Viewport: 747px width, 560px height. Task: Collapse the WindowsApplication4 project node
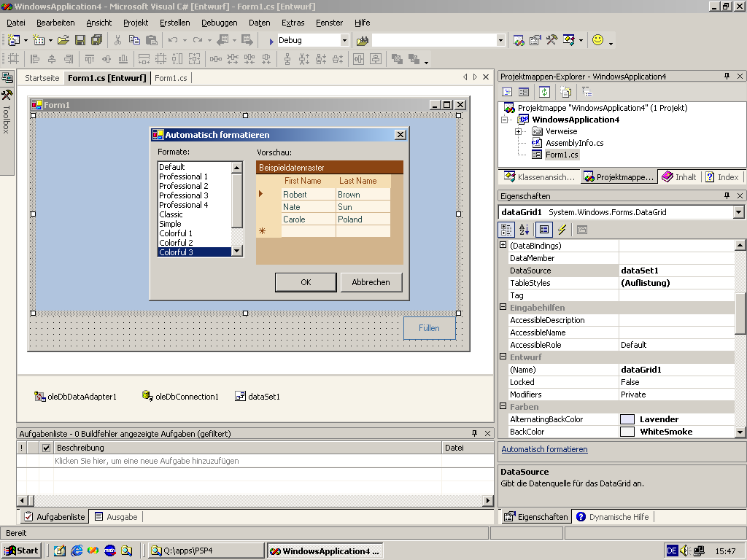(x=505, y=120)
